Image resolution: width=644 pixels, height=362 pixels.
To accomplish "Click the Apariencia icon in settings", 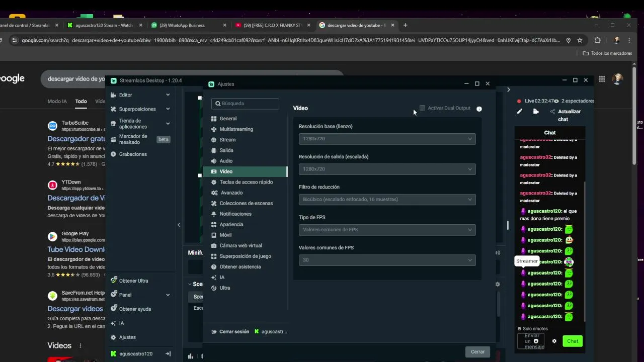I will point(214,224).
